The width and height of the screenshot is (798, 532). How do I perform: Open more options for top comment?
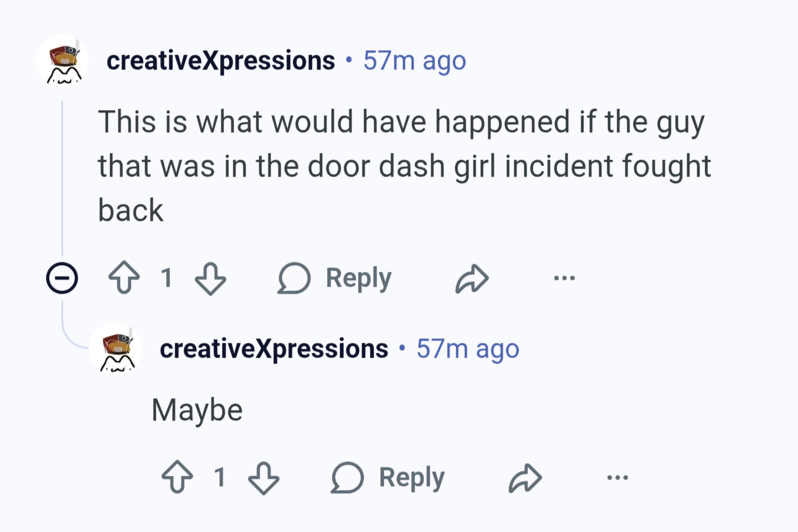(564, 278)
